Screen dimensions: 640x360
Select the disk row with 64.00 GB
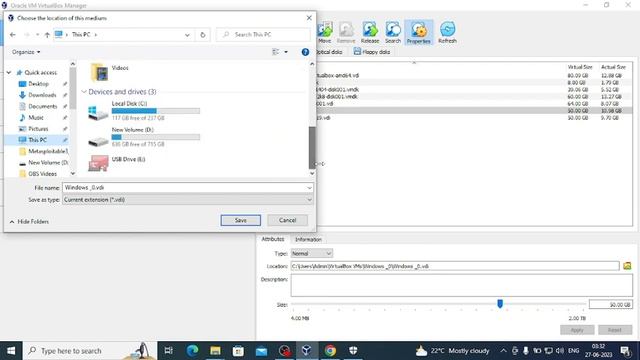coord(474,104)
